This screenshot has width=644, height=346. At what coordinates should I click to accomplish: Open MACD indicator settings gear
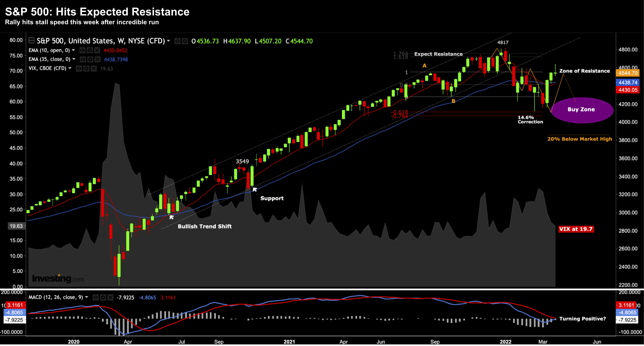tap(103, 298)
